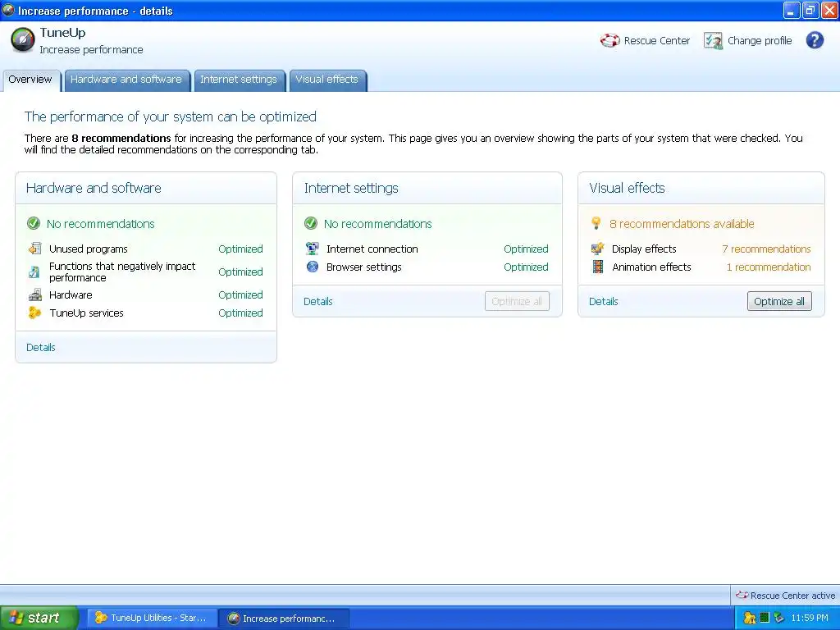Click the Hardware item icon
The height and width of the screenshot is (630, 840).
click(x=34, y=294)
